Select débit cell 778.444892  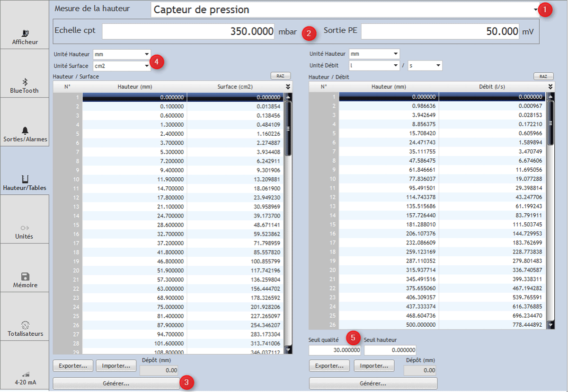[x=492, y=324]
